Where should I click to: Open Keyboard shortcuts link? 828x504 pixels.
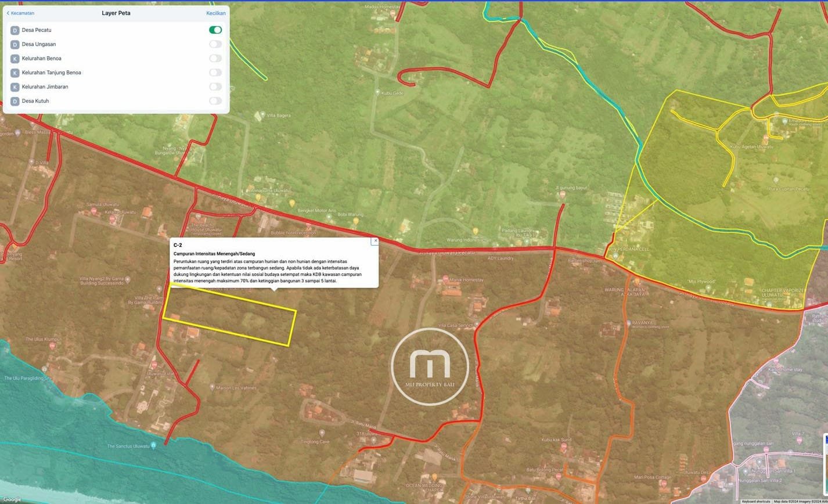[755, 501]
